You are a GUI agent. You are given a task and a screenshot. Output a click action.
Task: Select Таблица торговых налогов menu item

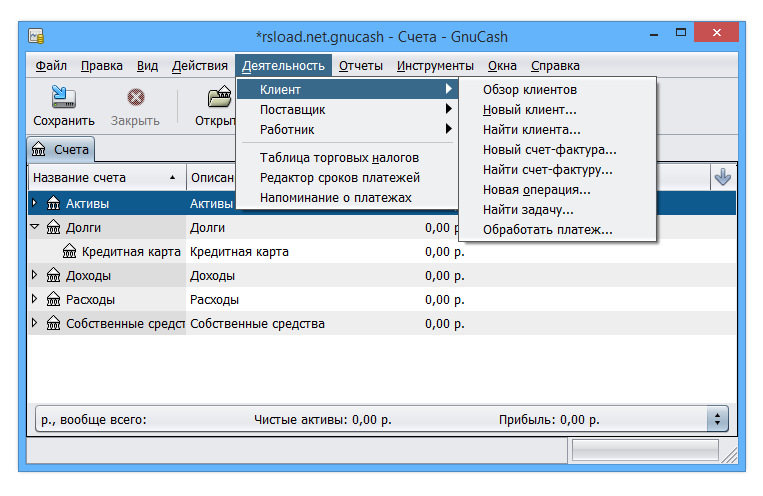tap(347, 157)
